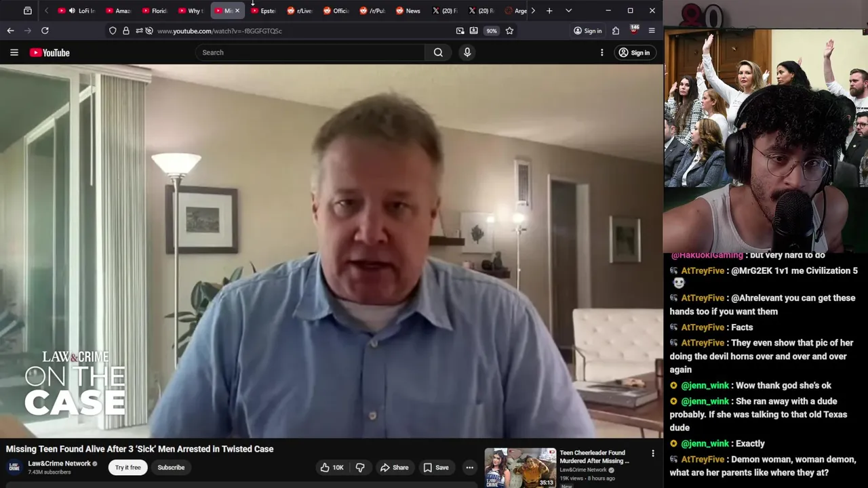Expand the list all tabs dropdown
Image resolution: width=868 pixels, height=488 pixels.
[x=568, y=11]
